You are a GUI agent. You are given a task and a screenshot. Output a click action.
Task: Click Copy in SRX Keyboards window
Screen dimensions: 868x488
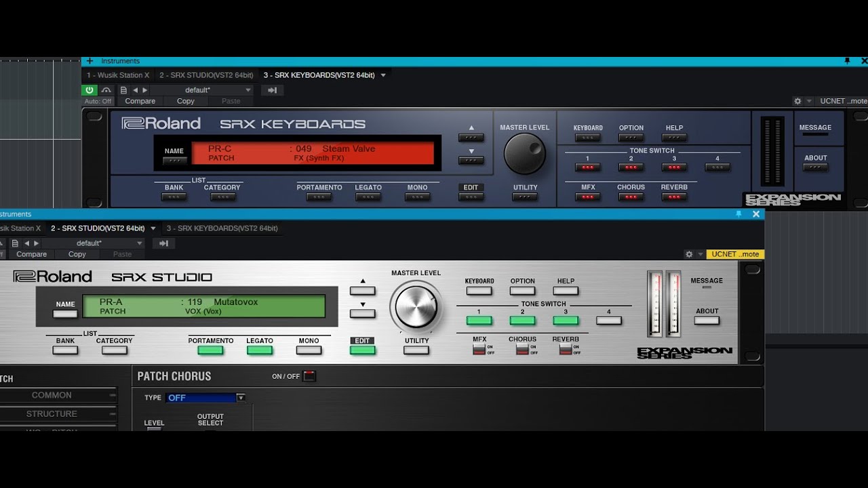point(186,101)
